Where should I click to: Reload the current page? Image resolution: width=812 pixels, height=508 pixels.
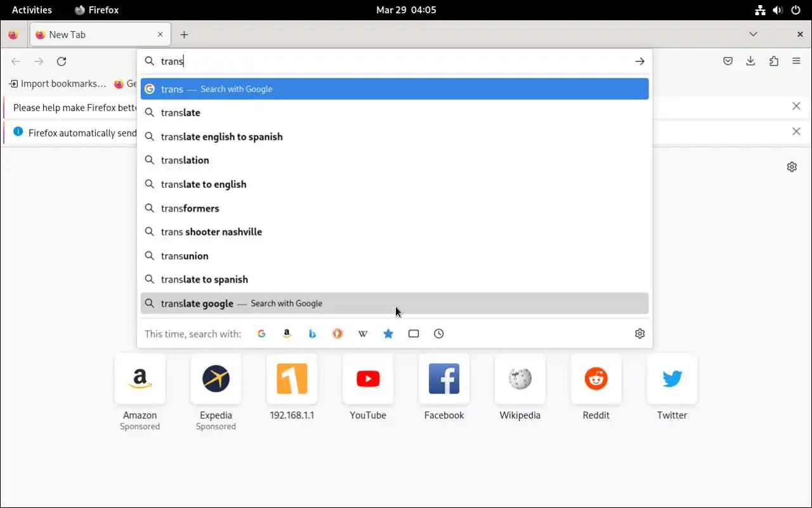[62, 61]
